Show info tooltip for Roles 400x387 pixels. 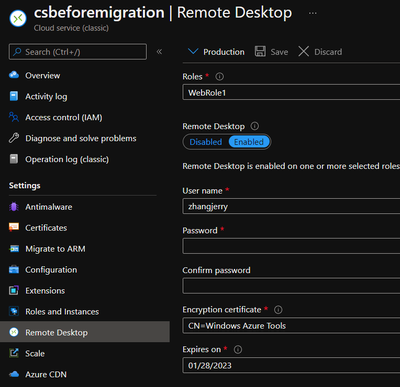[219, 77]
